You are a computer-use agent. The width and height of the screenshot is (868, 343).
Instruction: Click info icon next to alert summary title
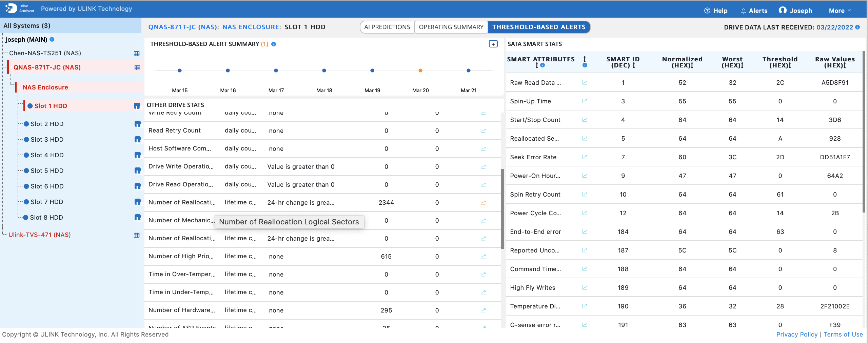pos(274,44)
